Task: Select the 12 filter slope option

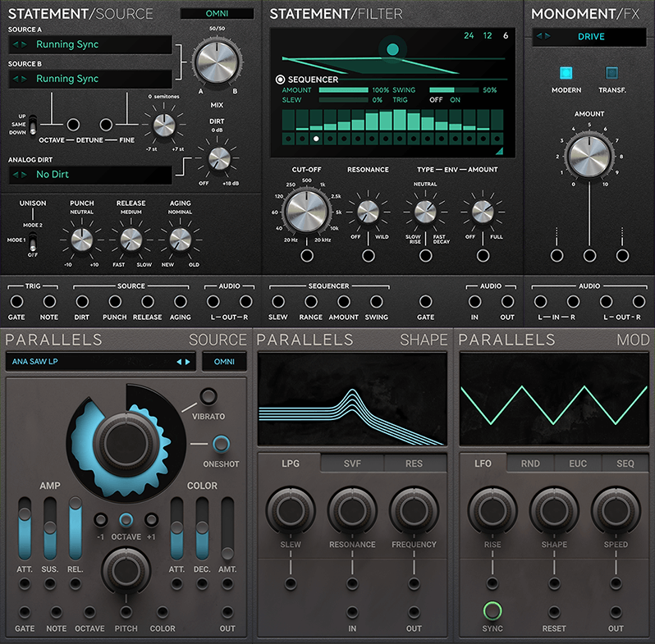Action: point(487,35)
